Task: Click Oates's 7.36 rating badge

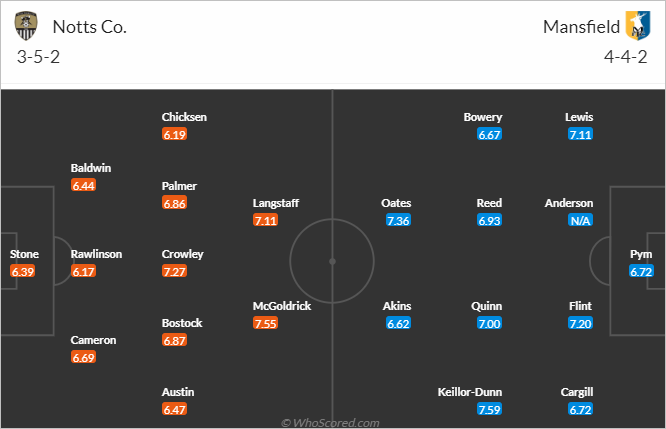Action: 398,220
